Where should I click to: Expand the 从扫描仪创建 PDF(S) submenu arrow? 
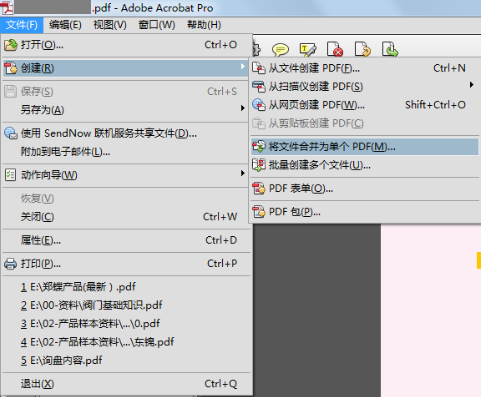point(471,85)
